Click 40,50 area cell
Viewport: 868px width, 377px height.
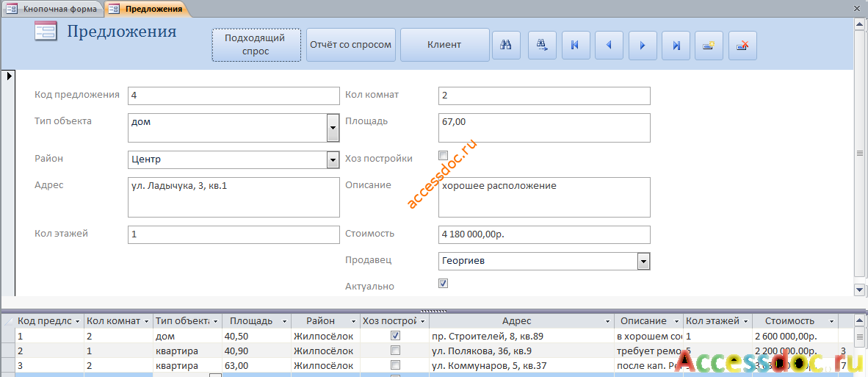coord(256,336)
